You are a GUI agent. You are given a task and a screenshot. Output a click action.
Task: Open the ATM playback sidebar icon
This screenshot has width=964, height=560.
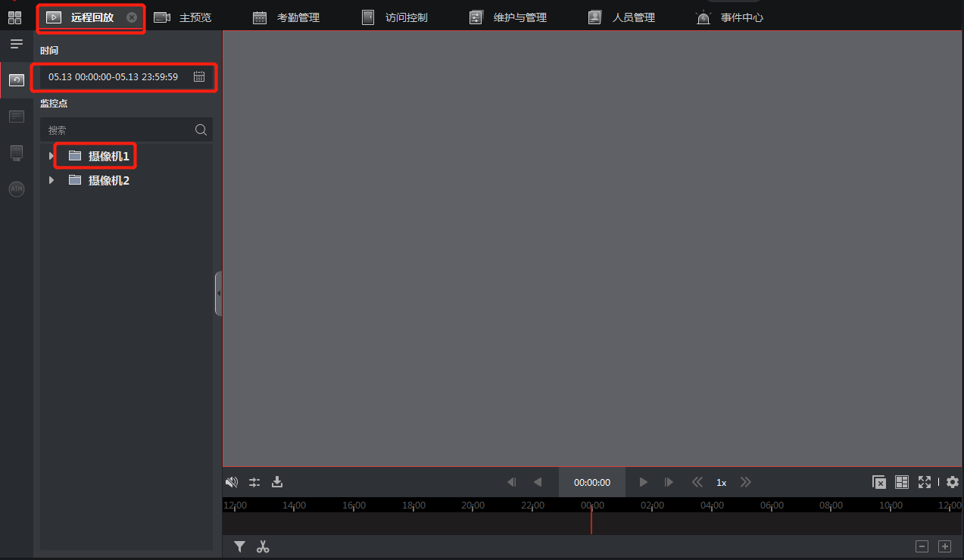17,189
